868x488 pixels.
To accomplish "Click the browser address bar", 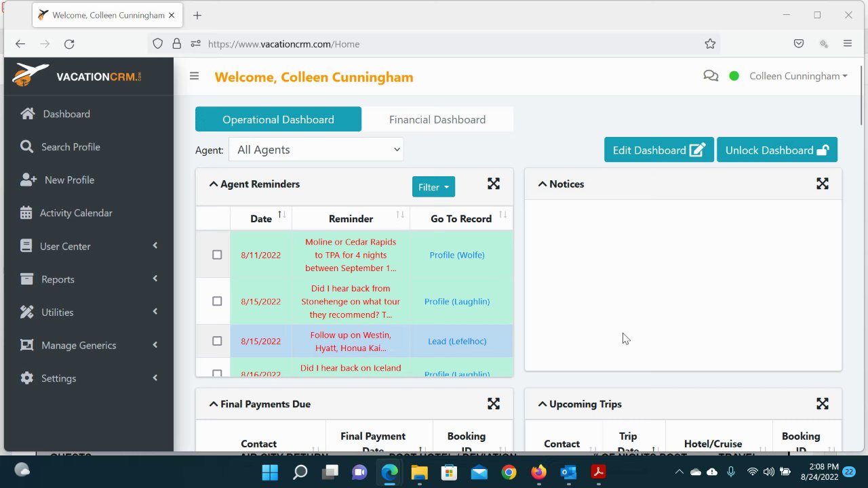I will pos(434,44).
